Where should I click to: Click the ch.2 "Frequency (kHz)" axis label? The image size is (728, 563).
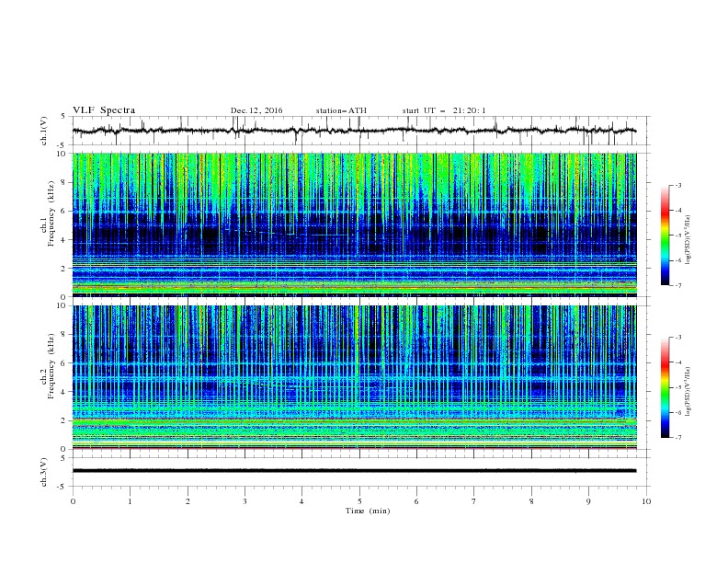51,366
